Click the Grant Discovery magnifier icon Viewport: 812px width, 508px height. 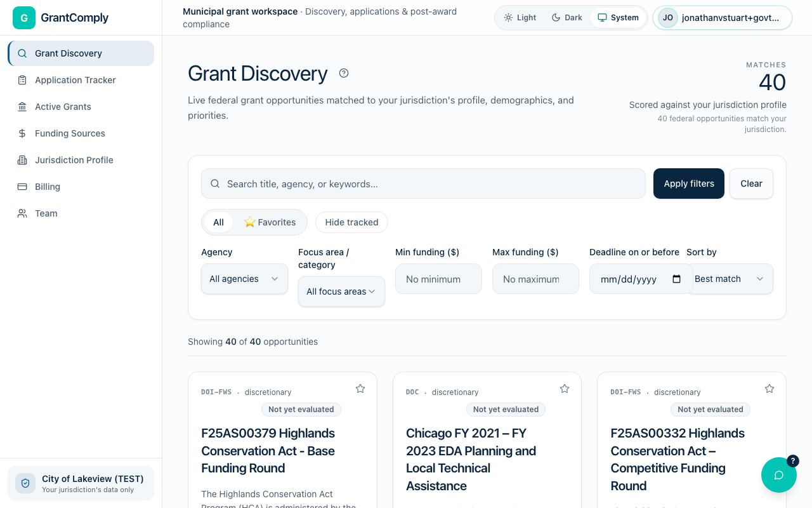click(22, 53)
